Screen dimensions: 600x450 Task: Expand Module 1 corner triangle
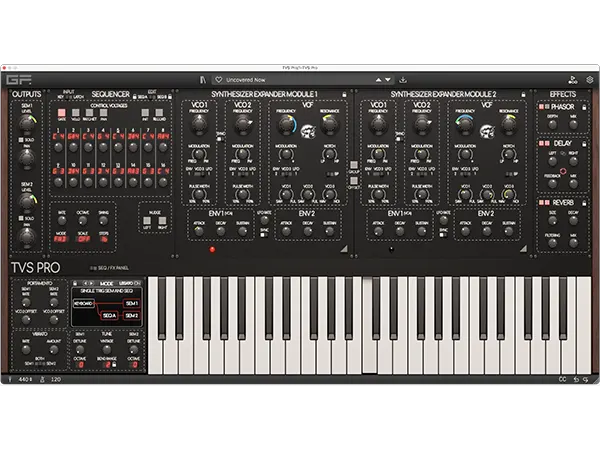pyautogui.click(x=344, y=249)
